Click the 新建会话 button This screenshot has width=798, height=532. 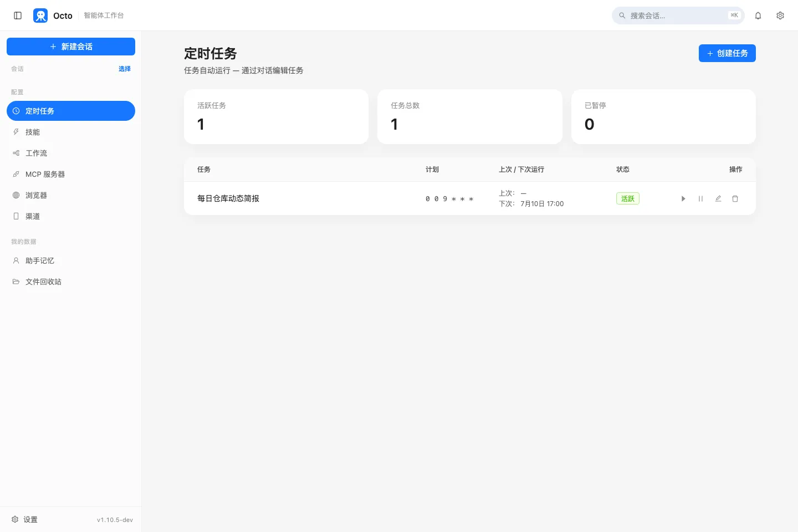tap(71, 47)
